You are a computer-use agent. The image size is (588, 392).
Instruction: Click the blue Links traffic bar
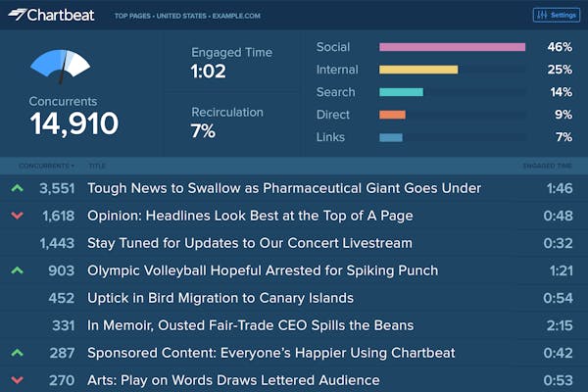pos(390,137)
